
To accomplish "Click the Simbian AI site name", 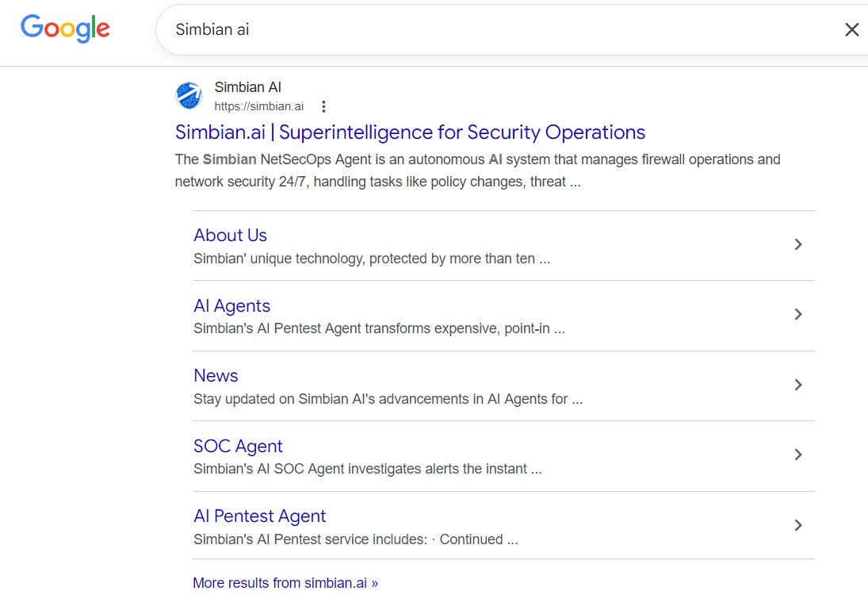I will (247, 87).
